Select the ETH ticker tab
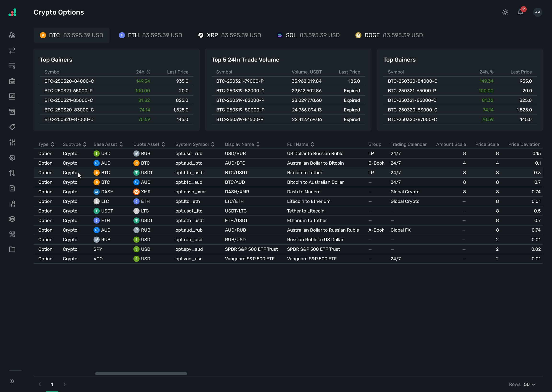 coord(150,35)
